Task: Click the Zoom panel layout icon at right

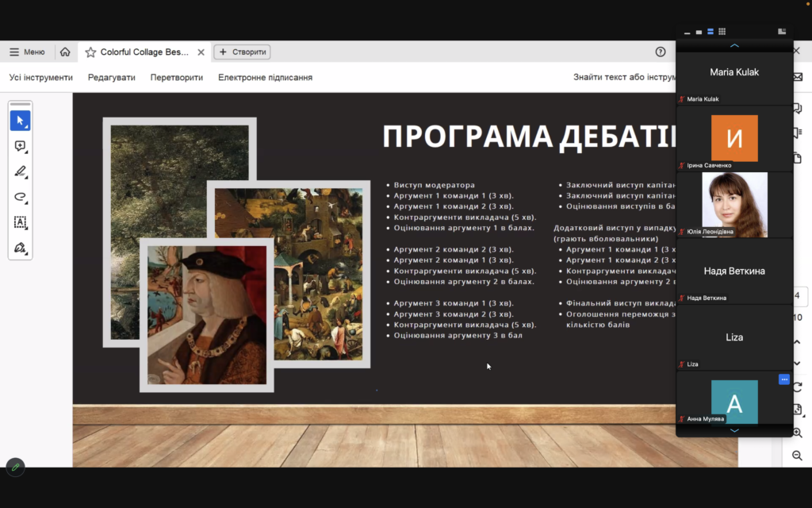Action: [782, 32]
